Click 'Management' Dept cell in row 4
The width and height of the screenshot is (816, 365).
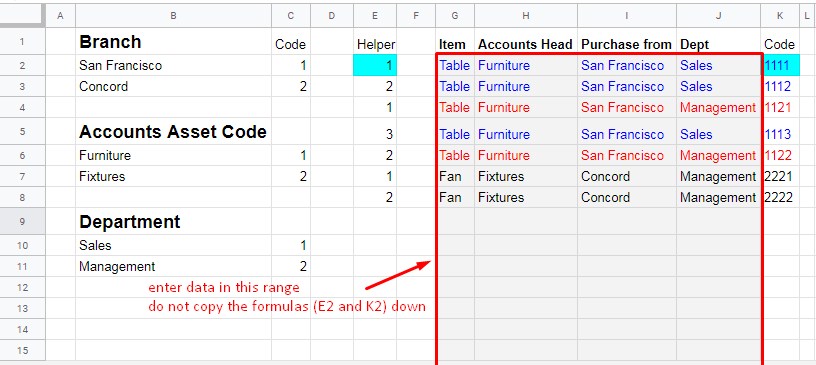pos(718,107)
